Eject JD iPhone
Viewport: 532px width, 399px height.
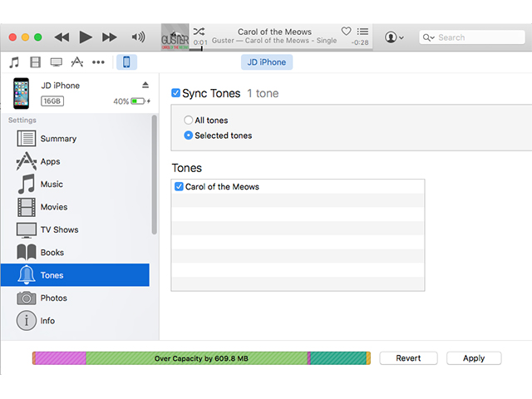click(145, 85)
